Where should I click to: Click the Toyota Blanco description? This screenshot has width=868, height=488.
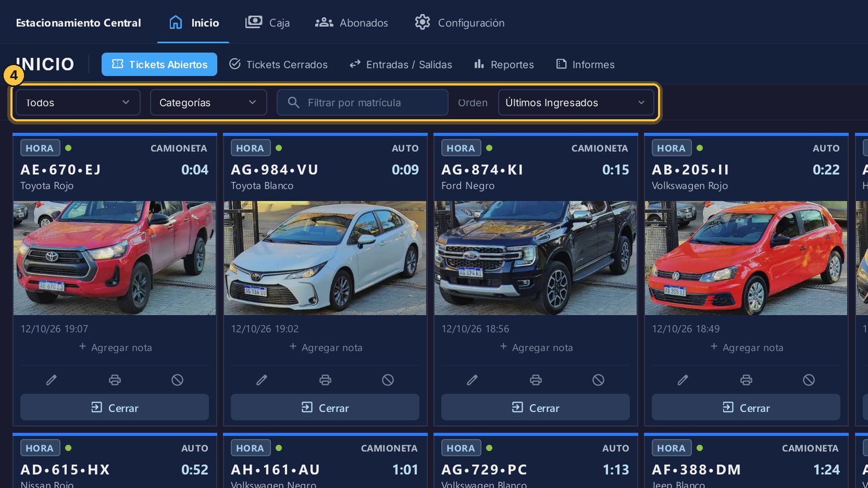[262, 185]
